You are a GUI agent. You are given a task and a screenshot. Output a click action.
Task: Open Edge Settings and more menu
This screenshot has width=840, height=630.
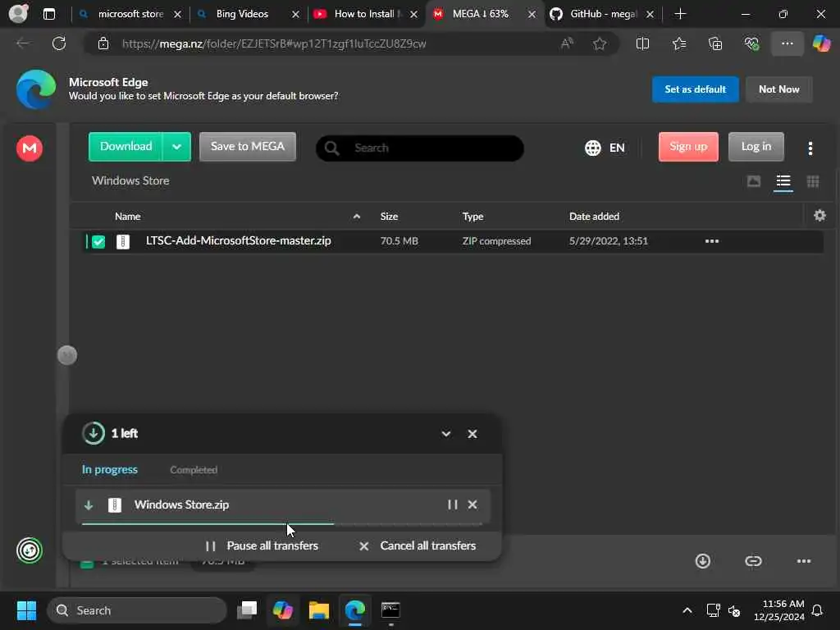click(x=787, y=43)
